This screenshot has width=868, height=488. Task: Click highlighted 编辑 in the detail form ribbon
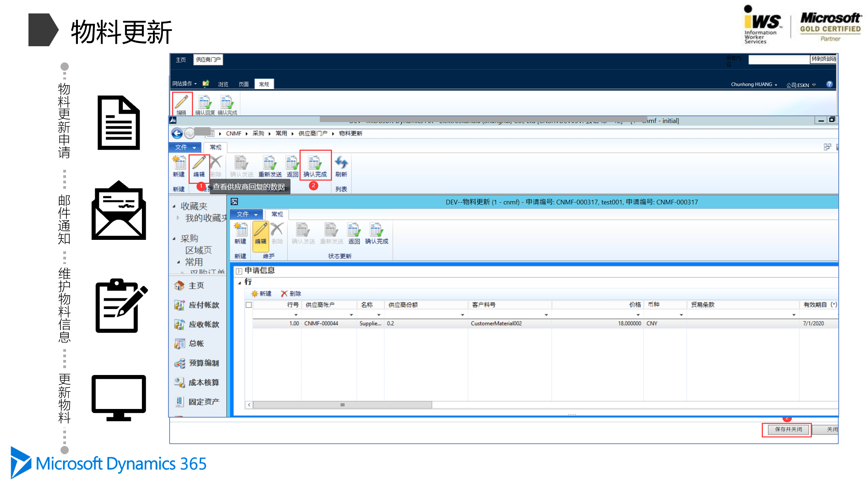[260, 236]
